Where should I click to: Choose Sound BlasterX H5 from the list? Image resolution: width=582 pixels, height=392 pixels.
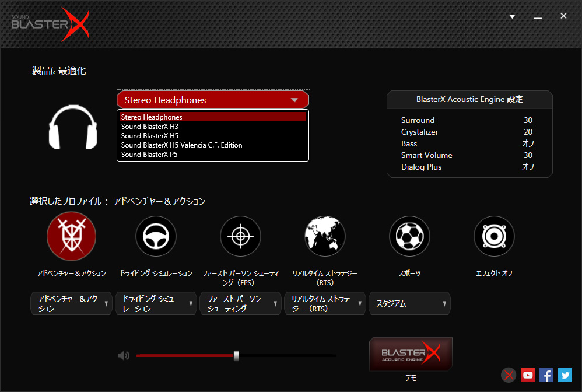click(x=150, y=136)
